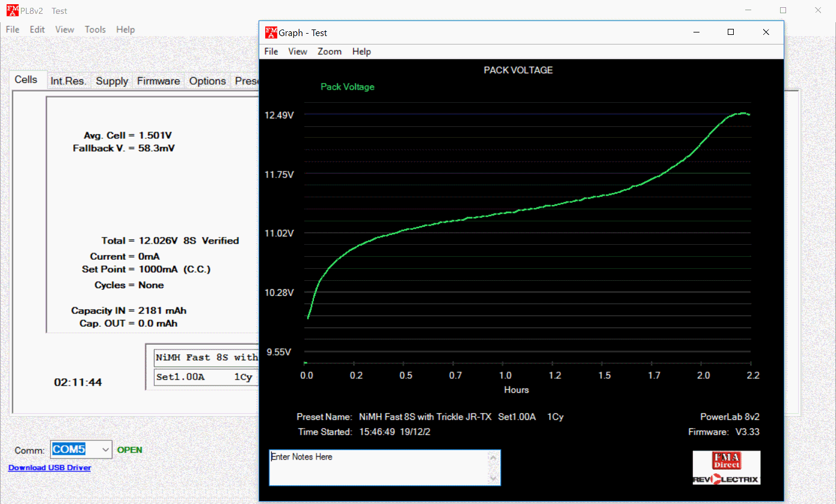This screenshot has width=836, height=504.
Task: Open the Edit menu in main window
Action: [x=37, y=29]
